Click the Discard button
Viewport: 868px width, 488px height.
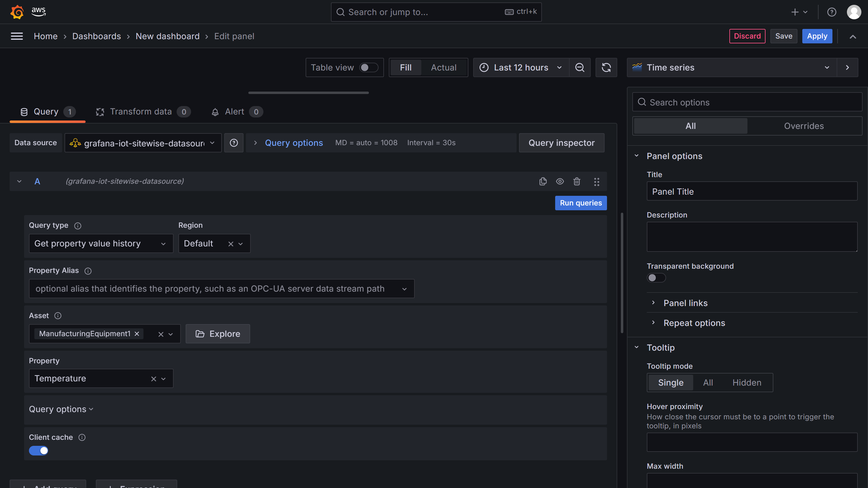747,36
